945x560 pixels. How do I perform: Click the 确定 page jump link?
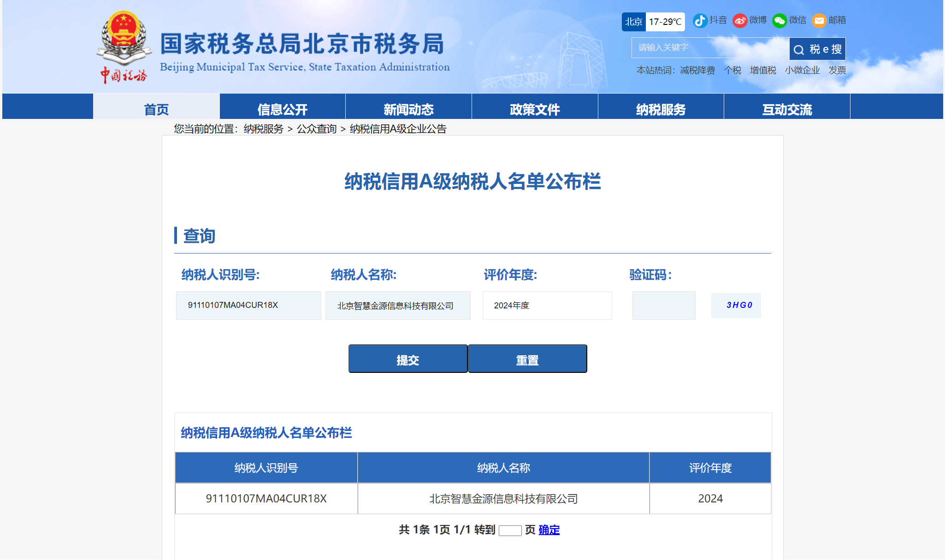549,530
